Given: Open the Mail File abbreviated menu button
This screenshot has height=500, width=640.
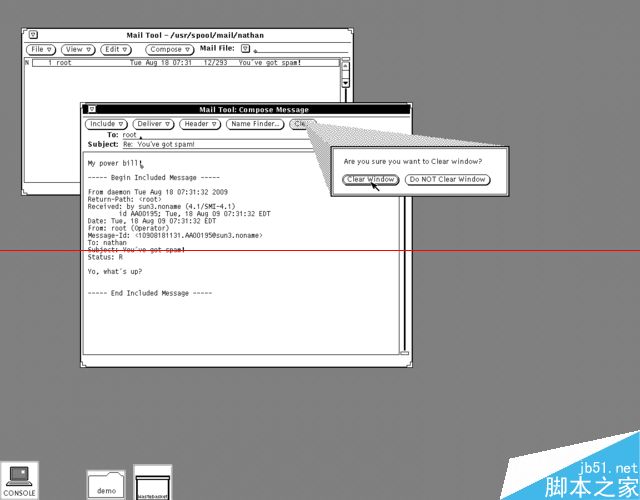Looking at the screenshot, I should tap(245, 49).
